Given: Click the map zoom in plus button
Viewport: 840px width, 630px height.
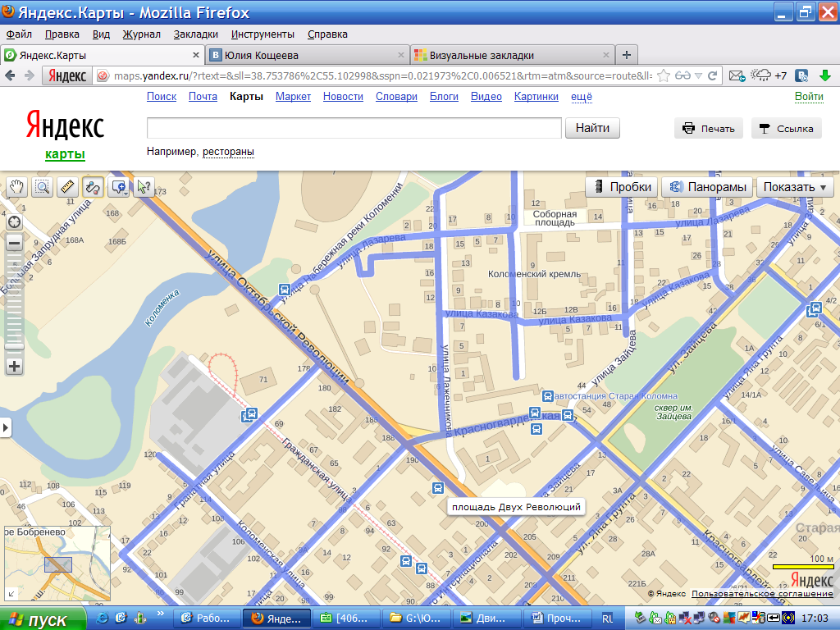Looking at the screenshot, I should point(15,367).
